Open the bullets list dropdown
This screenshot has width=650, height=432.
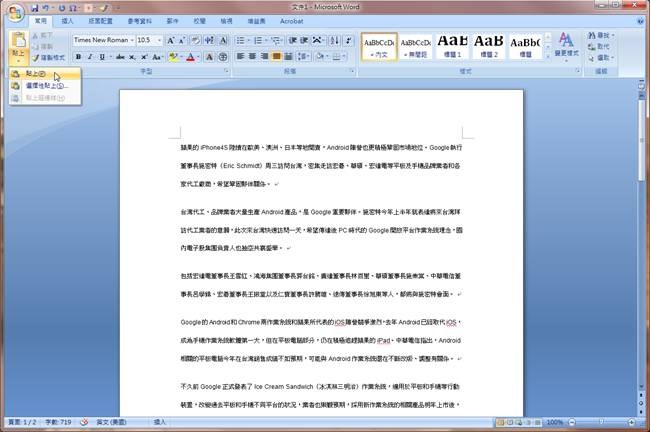pyautogui.click(x=249, y=40)
